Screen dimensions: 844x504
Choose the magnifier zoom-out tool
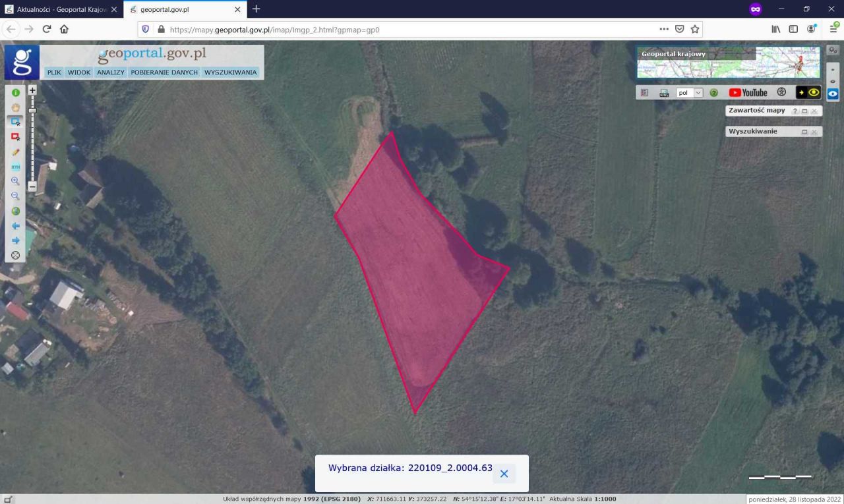click(x=16, y=196)
